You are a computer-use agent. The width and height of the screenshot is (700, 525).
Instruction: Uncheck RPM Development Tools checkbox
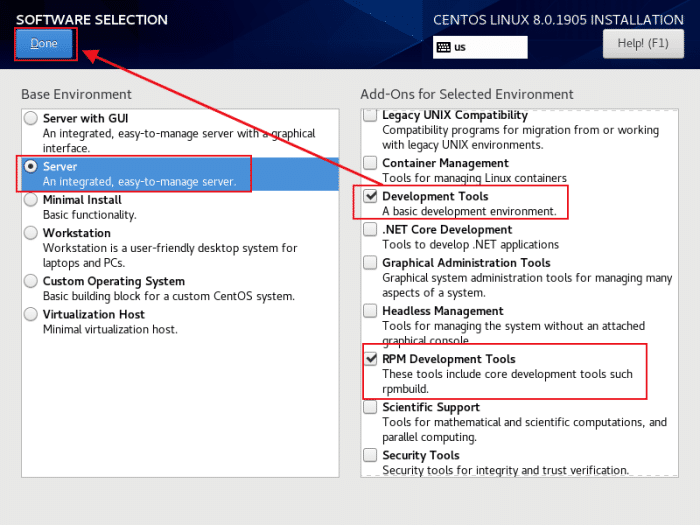370,359
